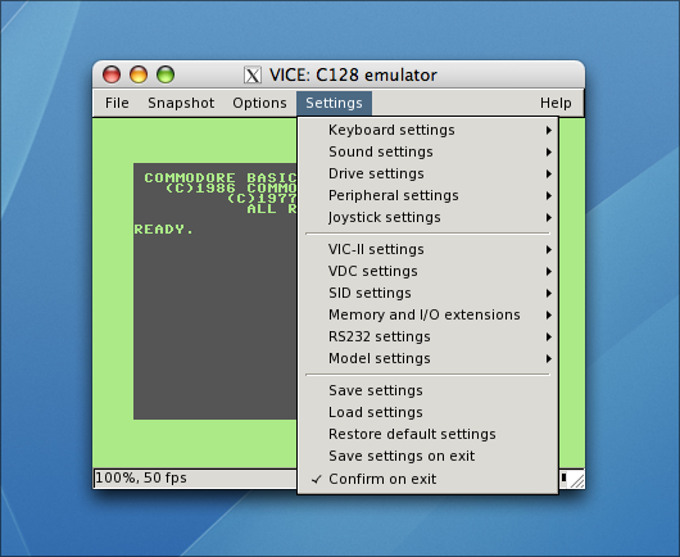This screenshot has height=557, width=680.
Task: Click the yellow minimize window button
Action: click(138, 74)
